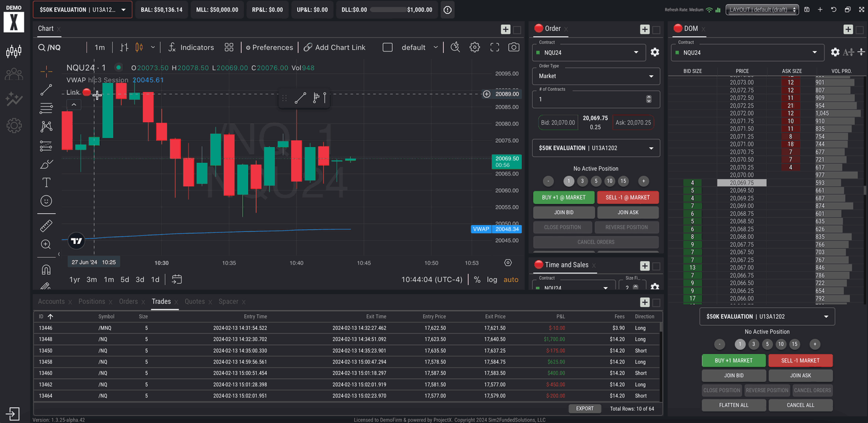Image resolution: width=868 pixels, height=423 pixels.
Task: Switch to the Orders tab
Action: point(128,301)
